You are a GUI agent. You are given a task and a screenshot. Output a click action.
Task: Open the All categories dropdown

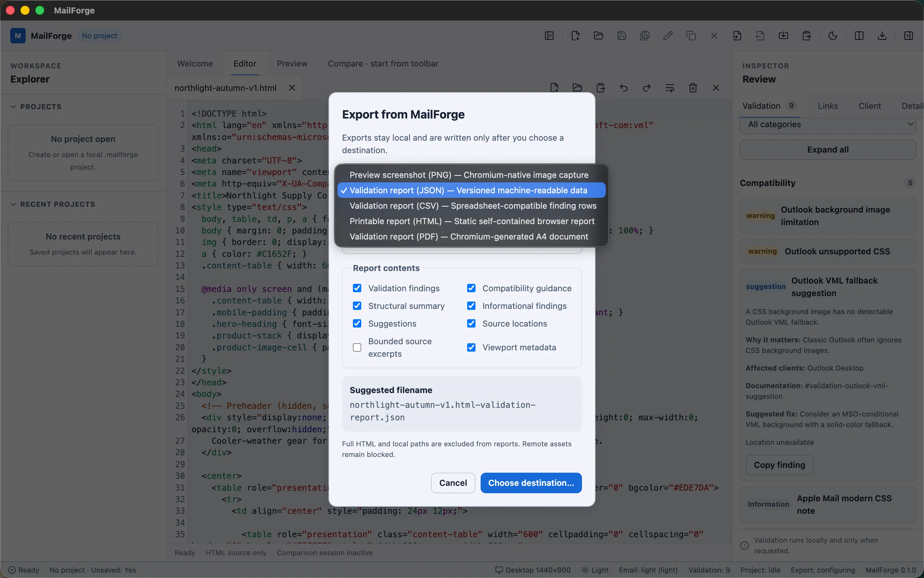coord(828,125)
